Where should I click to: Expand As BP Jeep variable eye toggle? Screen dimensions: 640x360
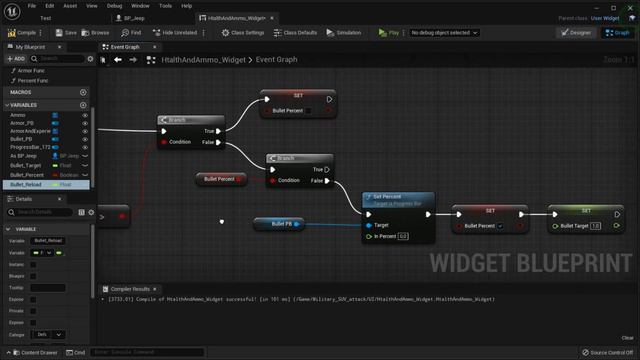click(85, 156)
